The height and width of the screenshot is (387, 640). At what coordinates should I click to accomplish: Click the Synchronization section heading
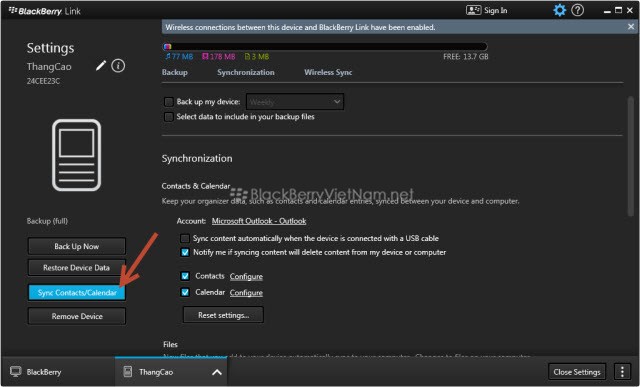[197, 158]
